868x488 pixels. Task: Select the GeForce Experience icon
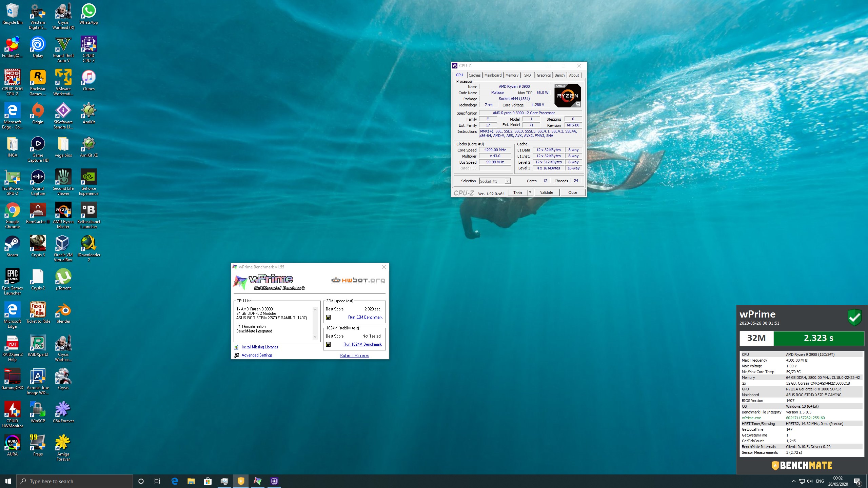click(88, 183)
